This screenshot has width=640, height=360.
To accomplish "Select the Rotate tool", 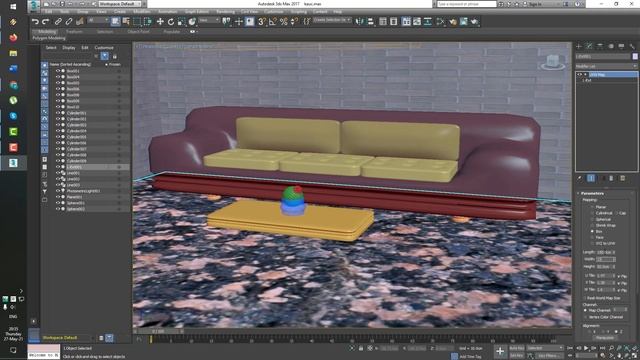I will tap(171, 22).
